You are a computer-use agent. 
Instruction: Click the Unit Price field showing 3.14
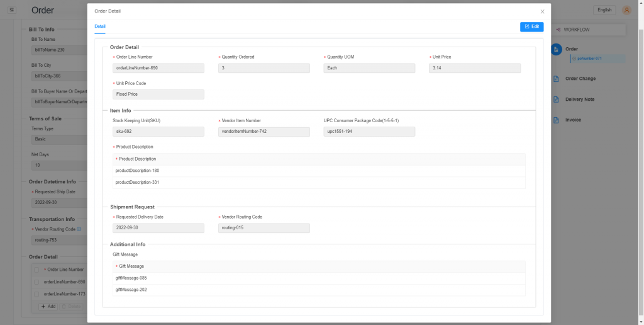474,68
